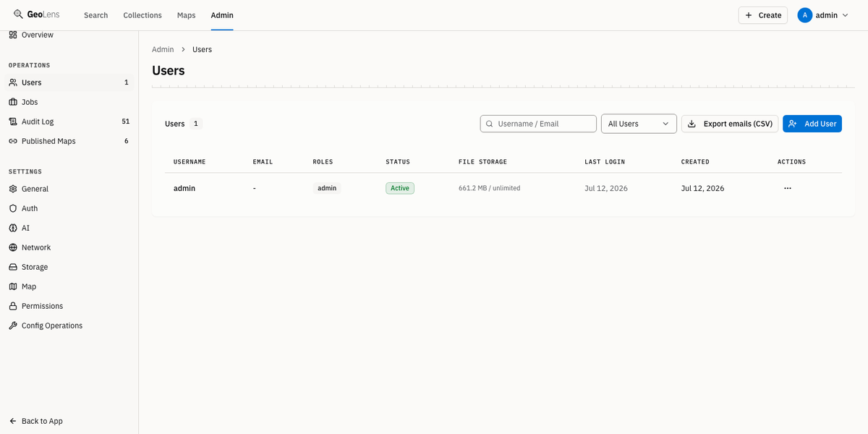Viewport: 868px width, 434px height.
Task: Click the search magnifier in username field
Action: point(490,124)
